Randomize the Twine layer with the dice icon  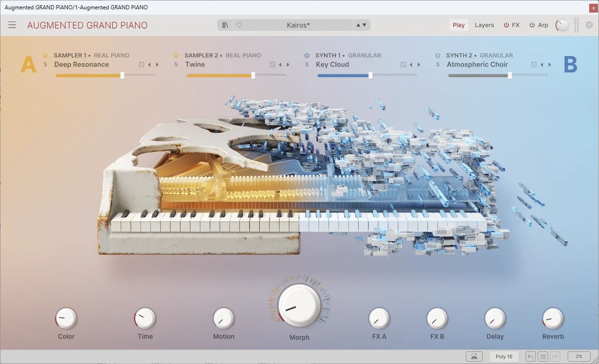click(272, 64)
